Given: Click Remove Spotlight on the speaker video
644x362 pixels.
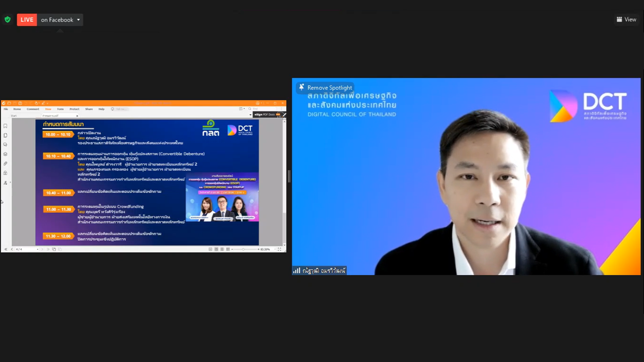Looking at the screenshot, I should pos(330,88).
